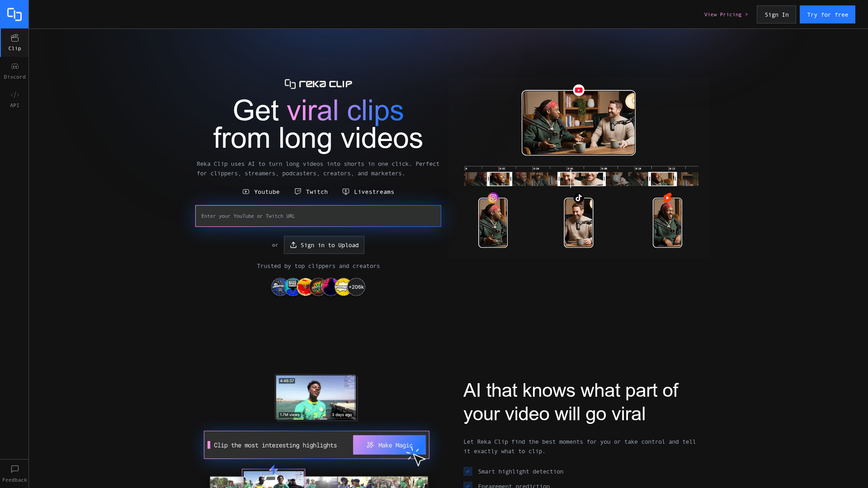Image resolution: width=868 pixels, height=488 pixels.
Task: Click the Make Magic button
Action: [389, 445]
